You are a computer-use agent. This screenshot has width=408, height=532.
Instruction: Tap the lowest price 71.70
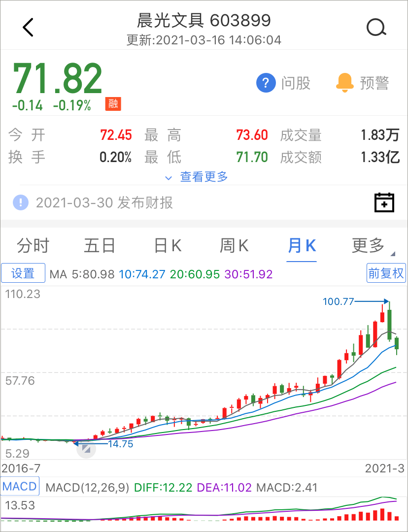pos(252,158)
